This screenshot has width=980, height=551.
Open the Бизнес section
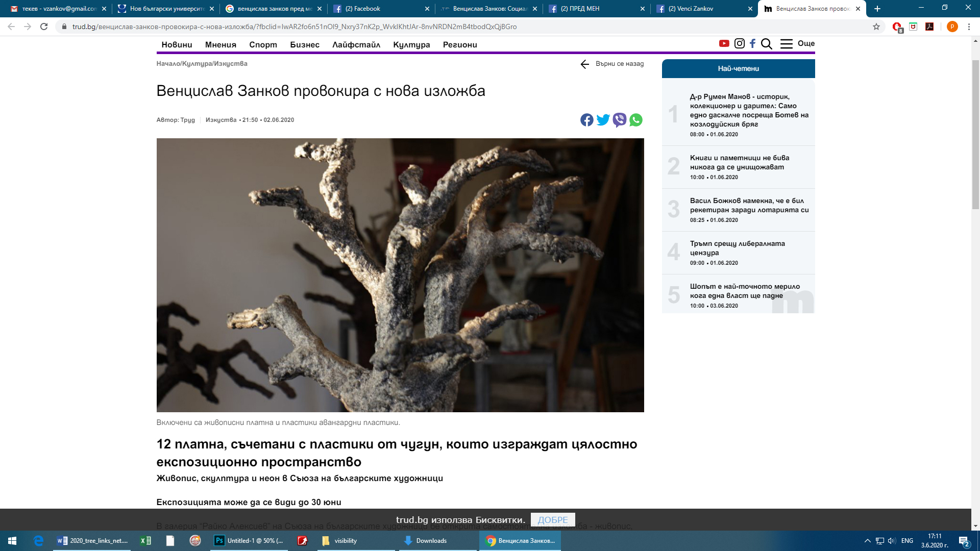(305, 45)
